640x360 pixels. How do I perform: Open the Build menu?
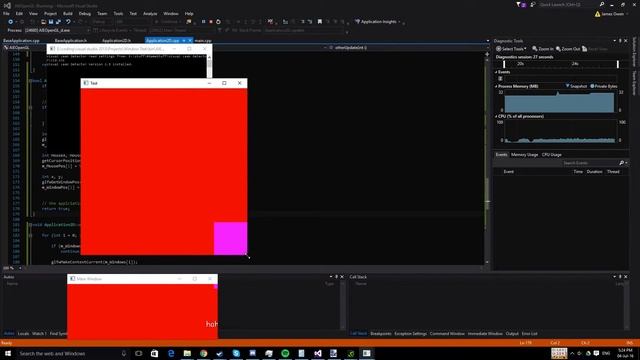(x=68, y=13)
